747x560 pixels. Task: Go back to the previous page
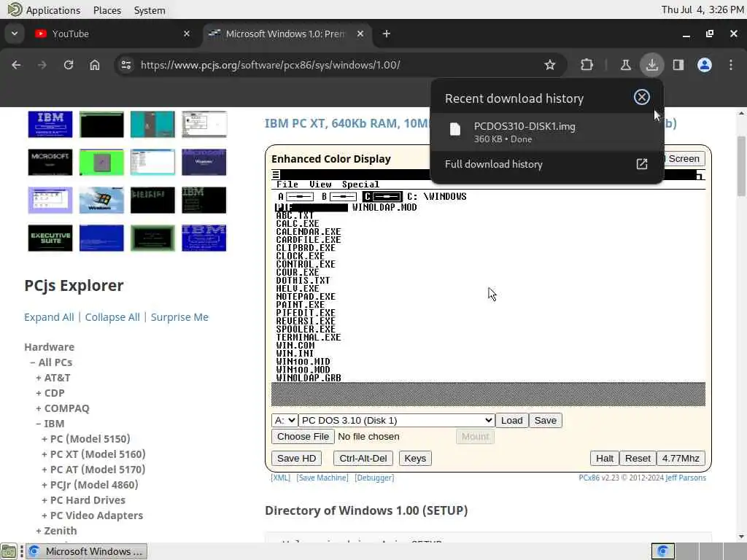pos(16,65)
